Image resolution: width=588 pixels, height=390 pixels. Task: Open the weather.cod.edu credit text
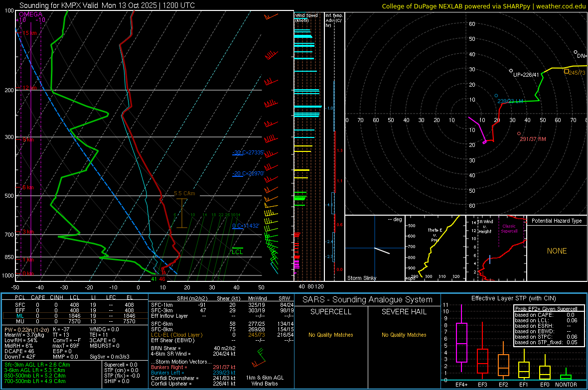point(561,6)
